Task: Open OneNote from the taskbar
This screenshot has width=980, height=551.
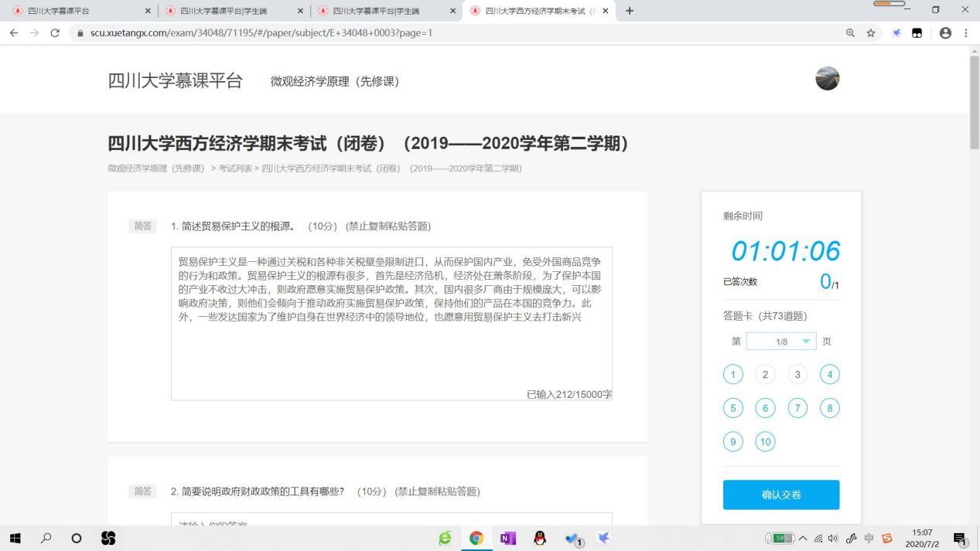Action: [x=508, y=539]
